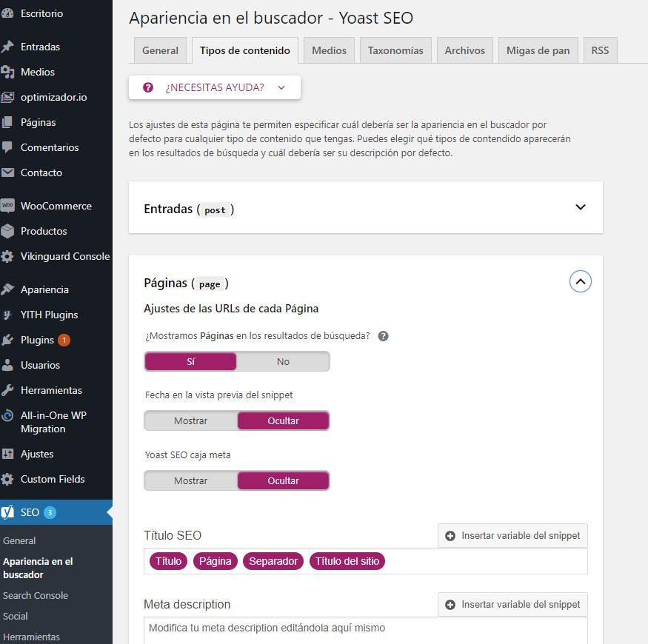This screenshot has height=644, width=648.
Task: Click the Usuarios person icon
Action: [x=7, y=365]
